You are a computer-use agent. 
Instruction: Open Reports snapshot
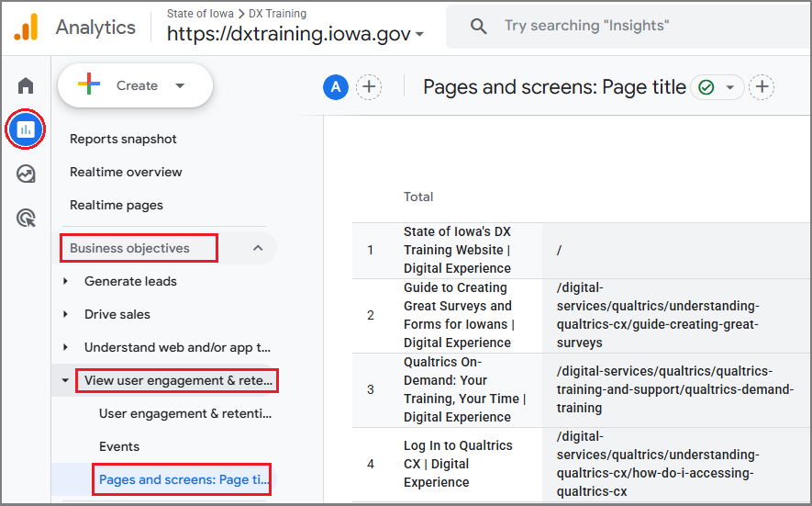pos(123,139)
